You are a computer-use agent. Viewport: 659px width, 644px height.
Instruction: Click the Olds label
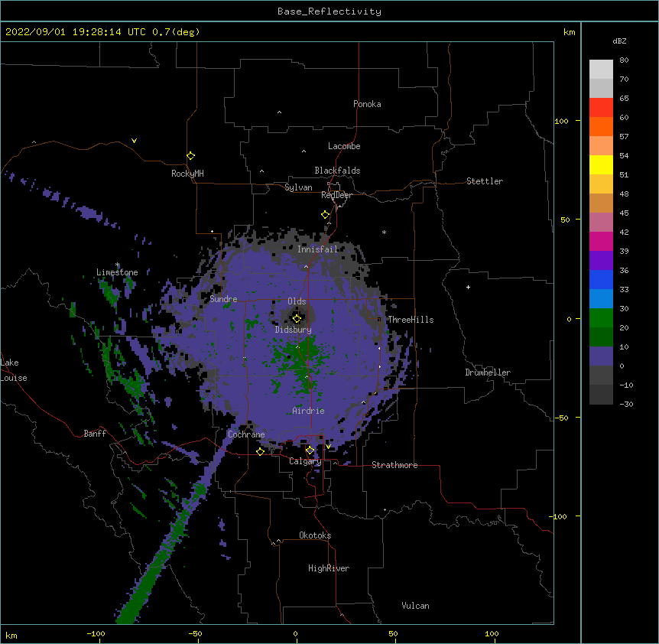pos(297,301)
